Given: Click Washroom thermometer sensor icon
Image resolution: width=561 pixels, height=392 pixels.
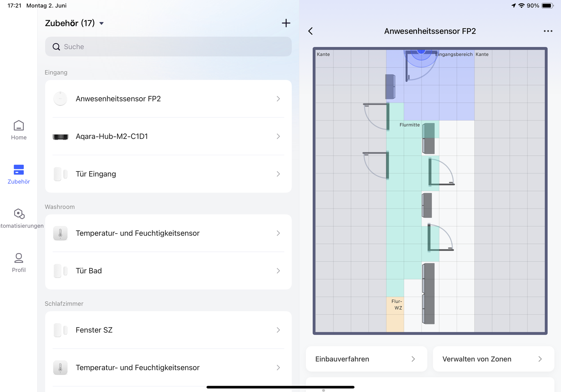Looking at the screenshot, I should 60,233.
